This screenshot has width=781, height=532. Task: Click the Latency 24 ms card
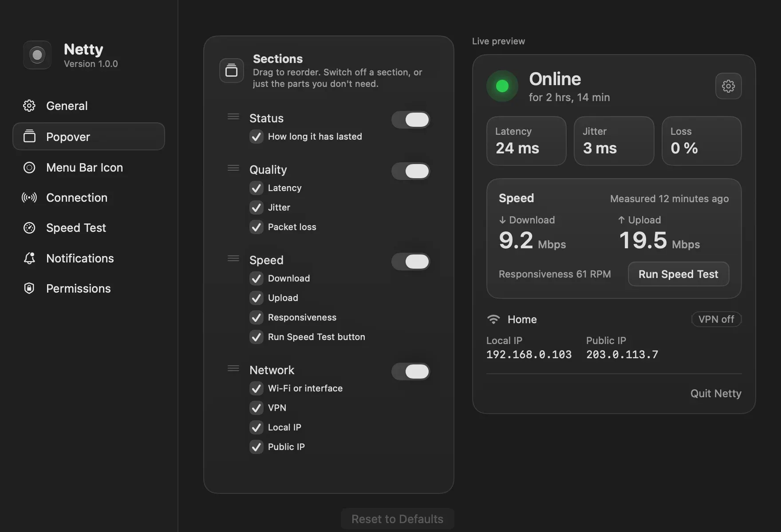click(x=526, y=141)
